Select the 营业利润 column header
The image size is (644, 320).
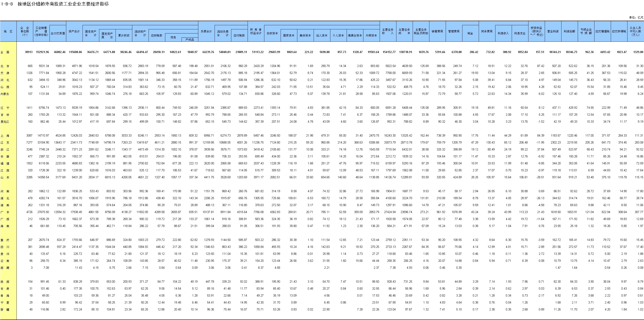[553, 31]
